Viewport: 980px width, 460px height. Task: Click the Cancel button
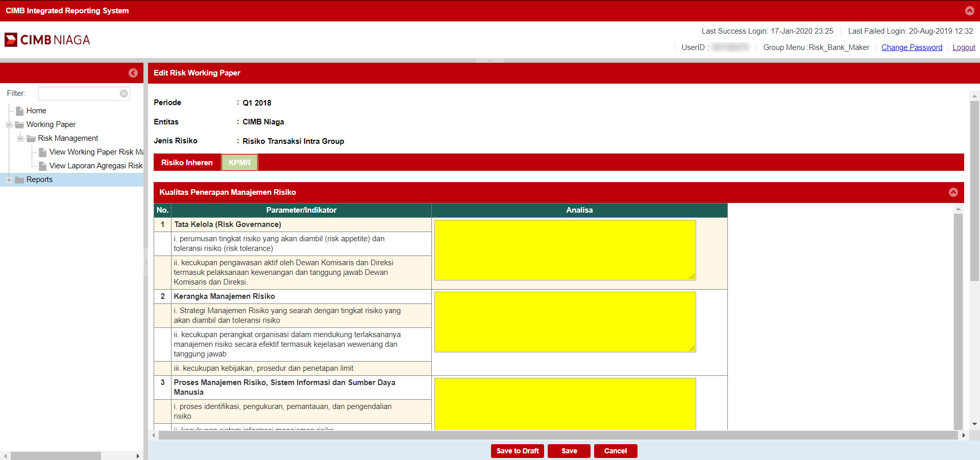tap(615, 451)
